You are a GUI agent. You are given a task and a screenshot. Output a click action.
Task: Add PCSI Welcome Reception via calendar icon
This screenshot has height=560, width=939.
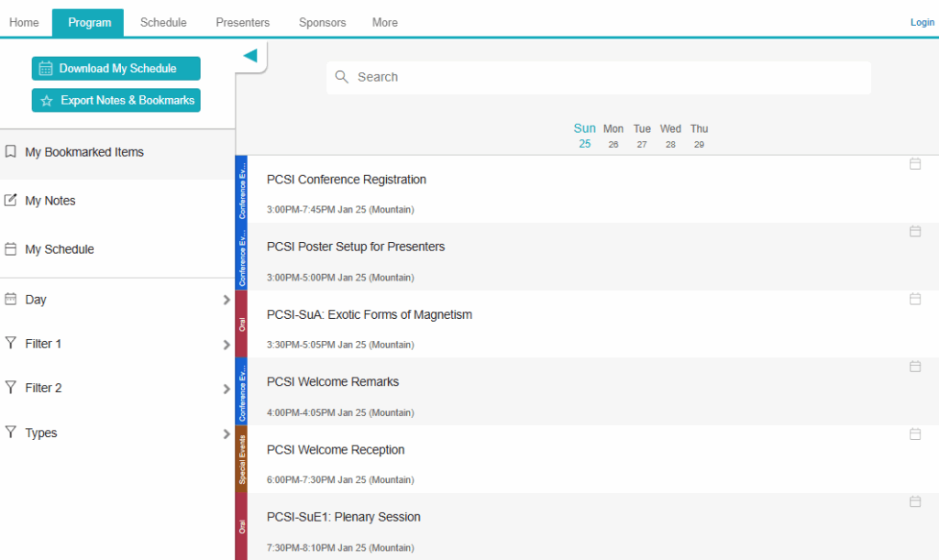click(914, 434)
